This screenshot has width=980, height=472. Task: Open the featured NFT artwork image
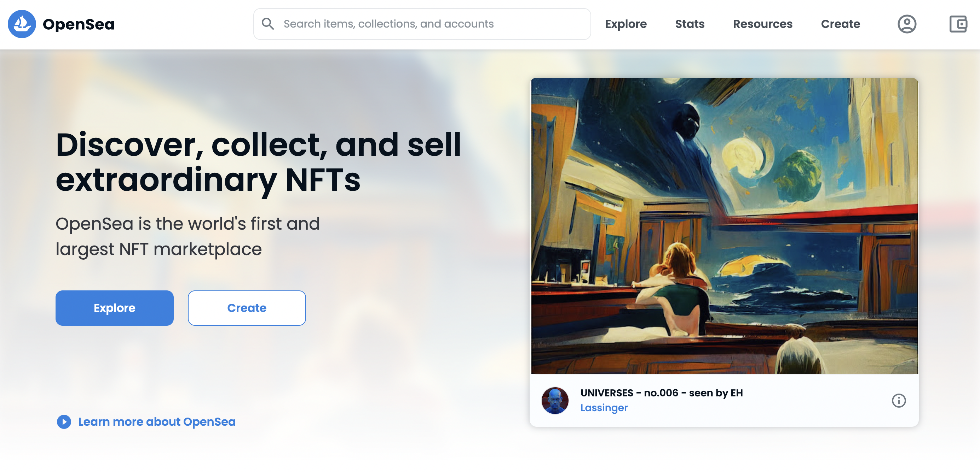tap(724, 226)
